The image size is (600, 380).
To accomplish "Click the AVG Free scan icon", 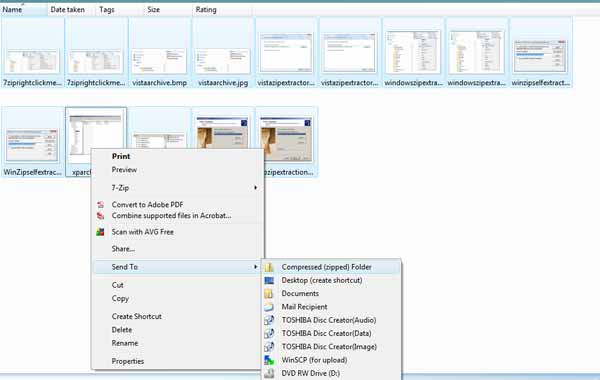I will [x=100, y=232].
